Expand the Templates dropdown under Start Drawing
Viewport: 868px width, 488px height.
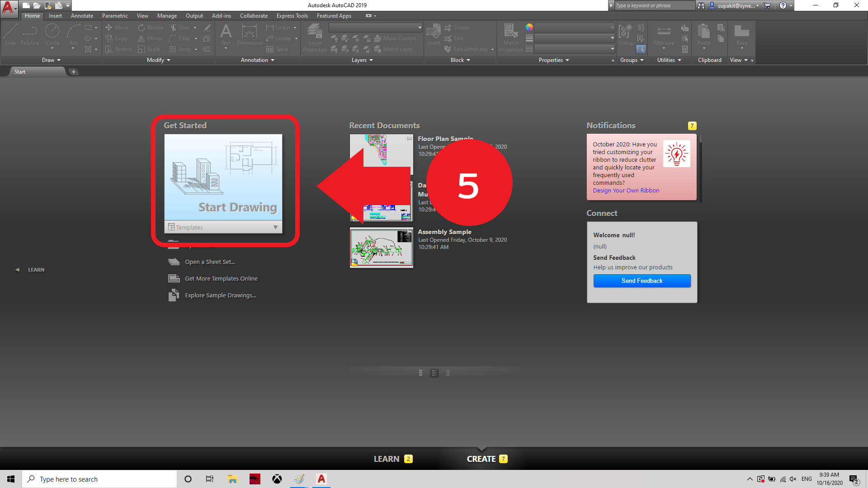point(275,227)
